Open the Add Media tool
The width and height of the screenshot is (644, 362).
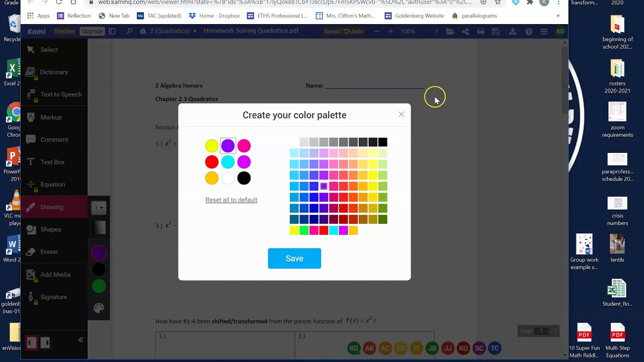coord(54,275)
